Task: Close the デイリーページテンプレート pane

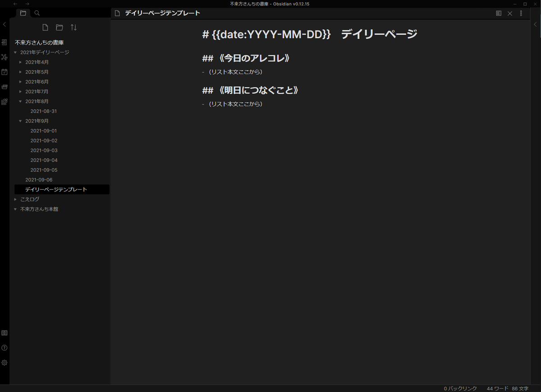Action: pyautogui.click(x=510, y=14)
